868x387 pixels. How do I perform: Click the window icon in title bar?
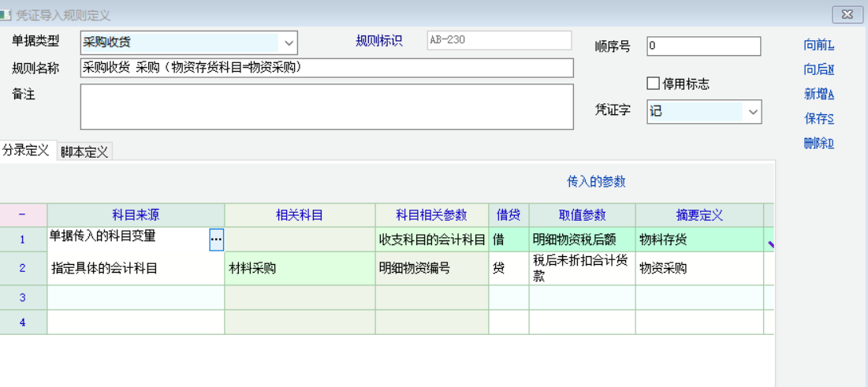(6, 15)
